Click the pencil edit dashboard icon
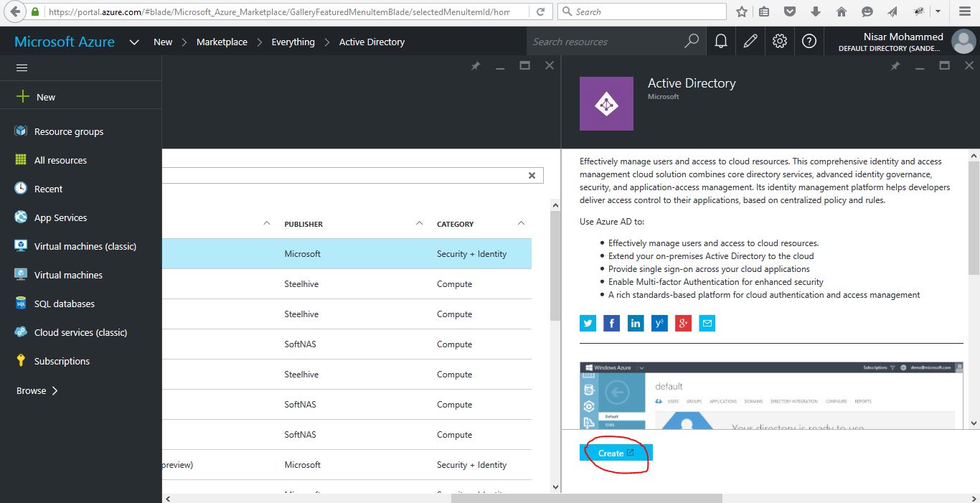 (x=750, y=42)
